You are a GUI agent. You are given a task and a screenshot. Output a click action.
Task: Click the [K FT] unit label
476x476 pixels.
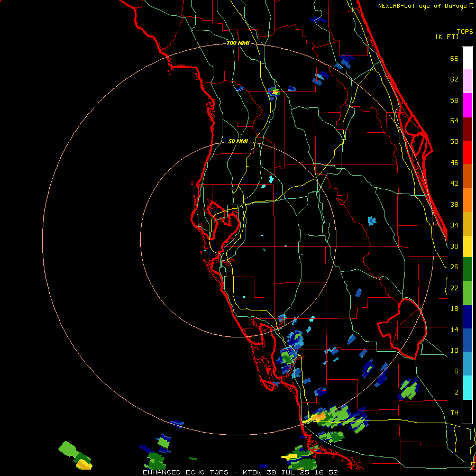447,36
